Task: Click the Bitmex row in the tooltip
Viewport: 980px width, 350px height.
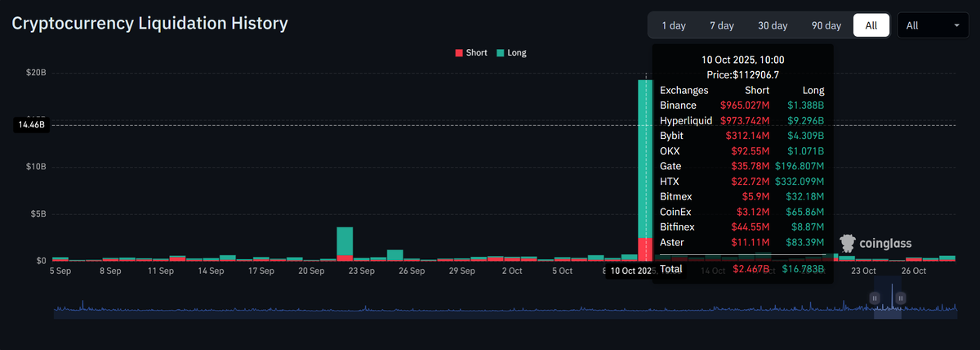Action: click(742, 197)
